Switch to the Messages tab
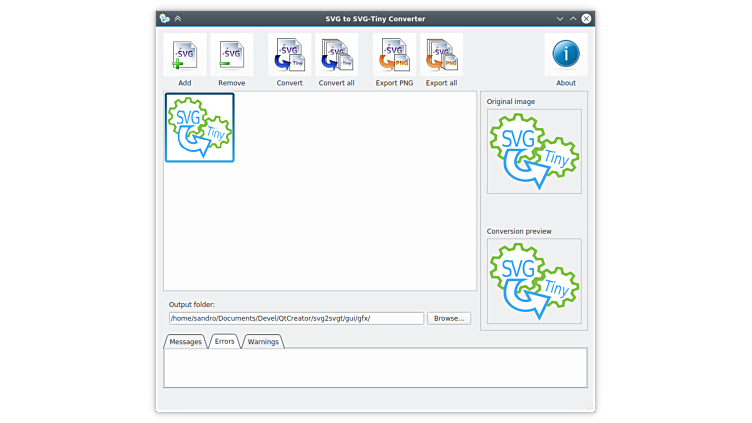Screen dimensions: 752x423 click(x=186, y=342)
